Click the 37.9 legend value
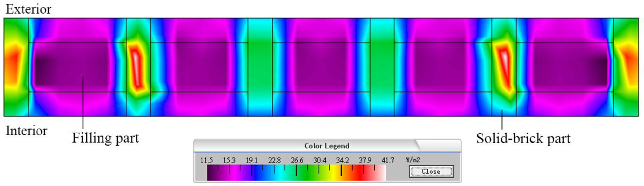This screenshot has width=644, height=186. [365, 160]
